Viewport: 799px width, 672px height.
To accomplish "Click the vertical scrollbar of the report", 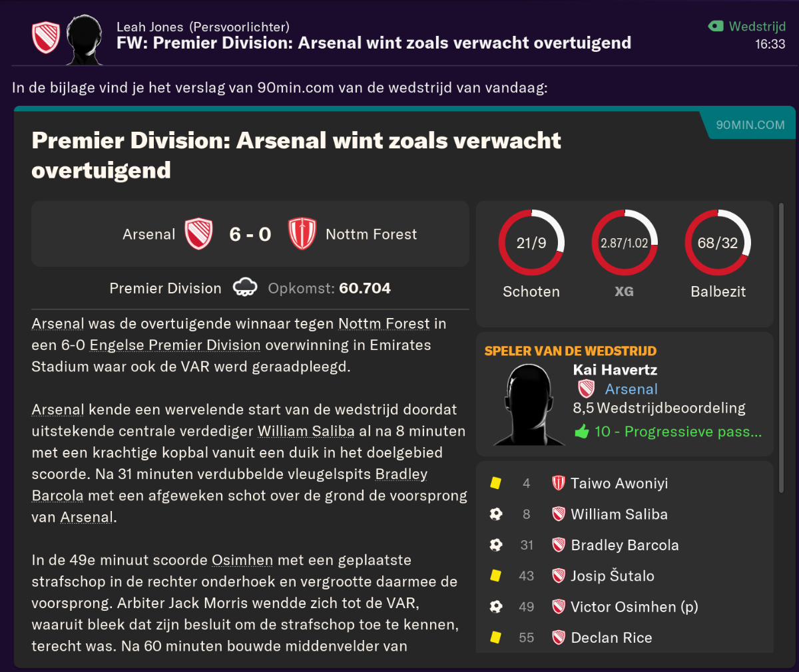I will tap(782, 348).
